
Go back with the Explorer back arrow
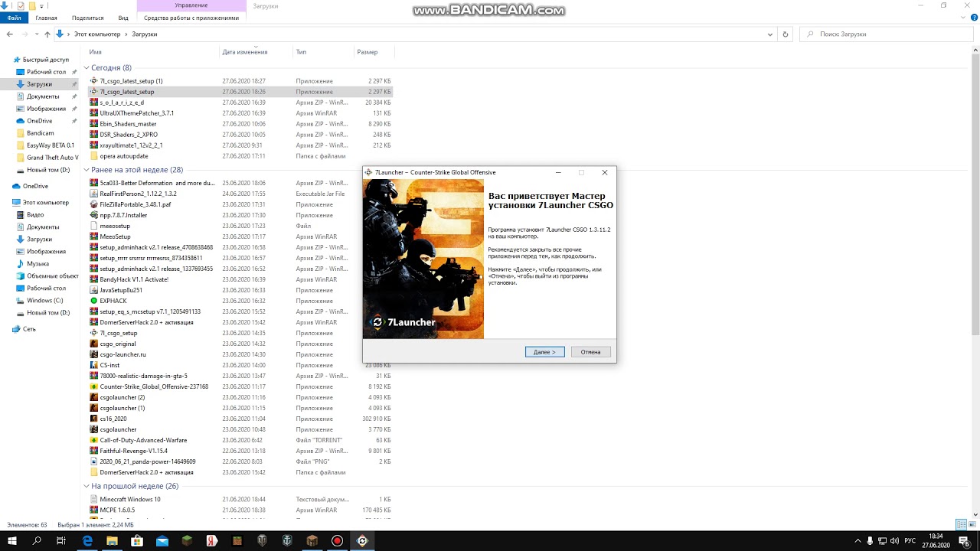point(10,34)
